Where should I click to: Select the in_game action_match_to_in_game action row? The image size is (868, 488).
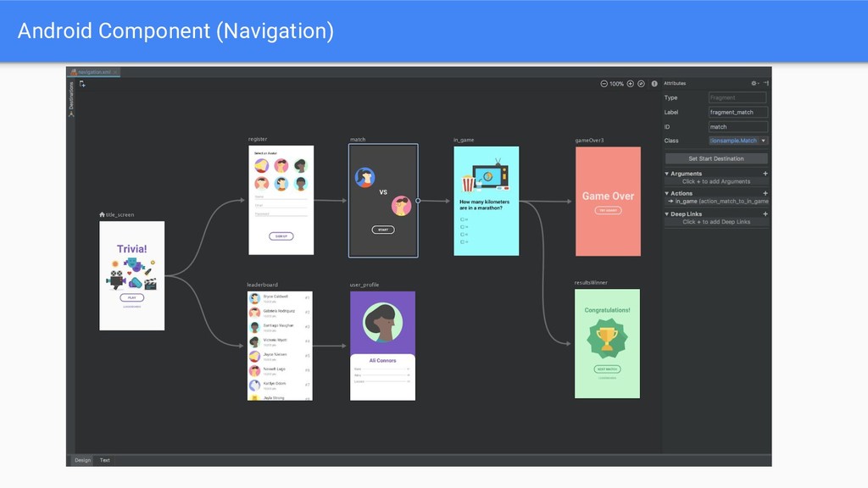click(717, 202)
